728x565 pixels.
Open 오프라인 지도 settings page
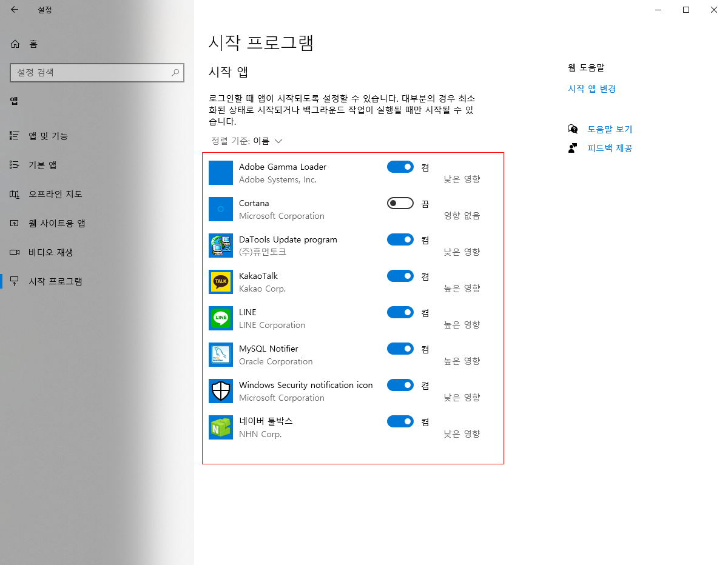(x=97, y=194)
